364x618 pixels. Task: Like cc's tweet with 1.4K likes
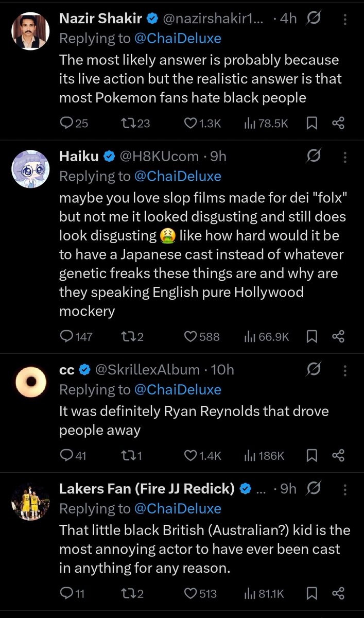pos(203,455)
